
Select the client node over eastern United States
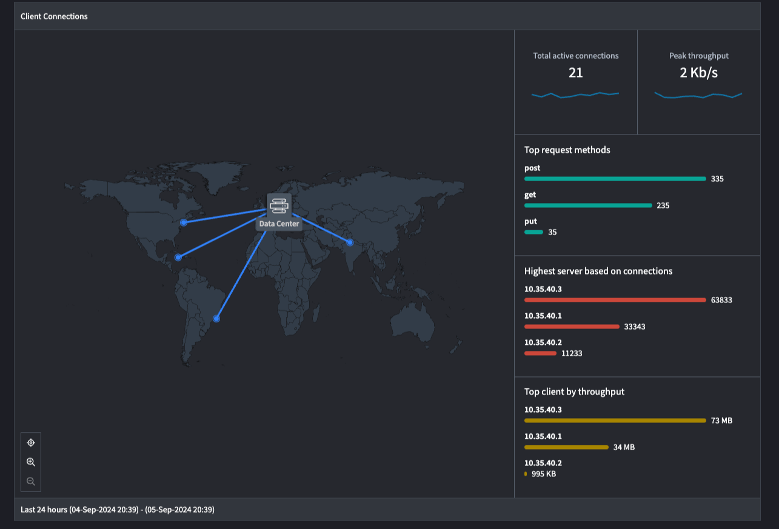(184, 222)
